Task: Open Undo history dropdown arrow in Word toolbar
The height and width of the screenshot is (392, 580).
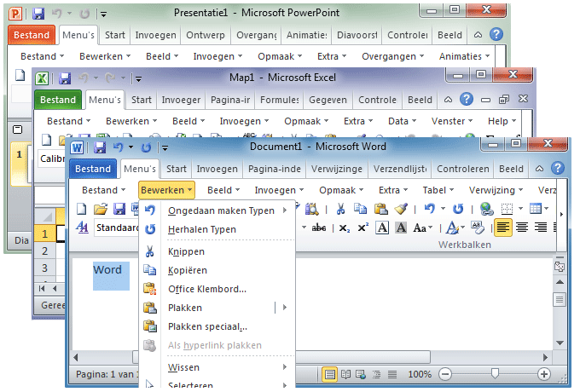Action: click(444, 209)
